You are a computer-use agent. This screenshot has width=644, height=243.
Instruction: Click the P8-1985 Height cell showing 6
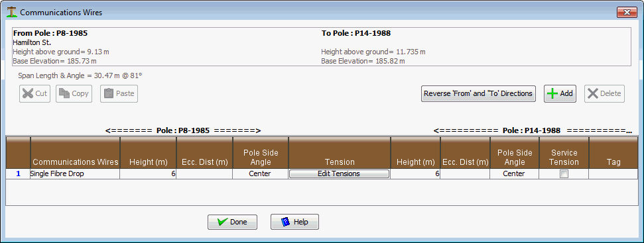coord(149,173)
